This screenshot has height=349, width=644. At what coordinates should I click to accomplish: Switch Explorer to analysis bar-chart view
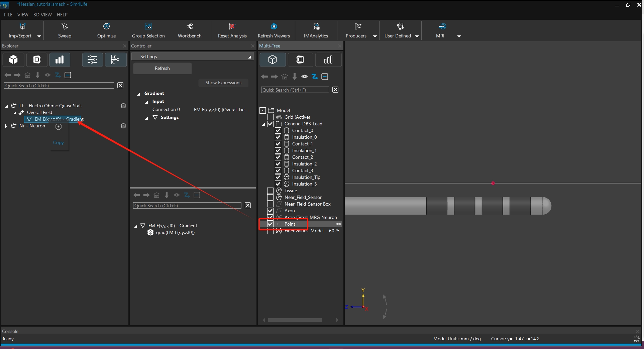point(60,60)
